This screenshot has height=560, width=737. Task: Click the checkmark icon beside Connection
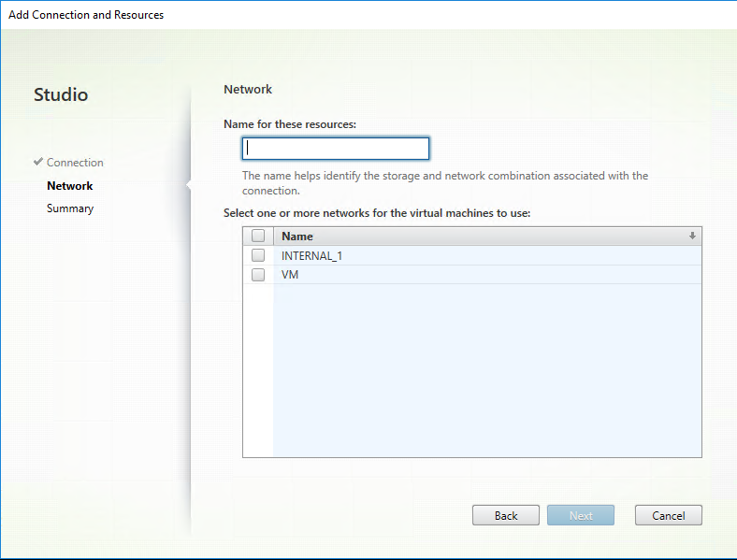click(x=37, y=162)
